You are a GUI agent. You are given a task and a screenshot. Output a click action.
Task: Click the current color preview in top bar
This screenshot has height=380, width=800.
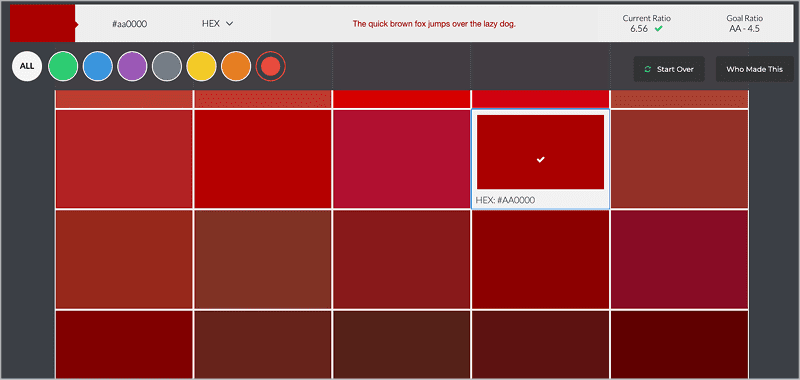click(43, 23)
